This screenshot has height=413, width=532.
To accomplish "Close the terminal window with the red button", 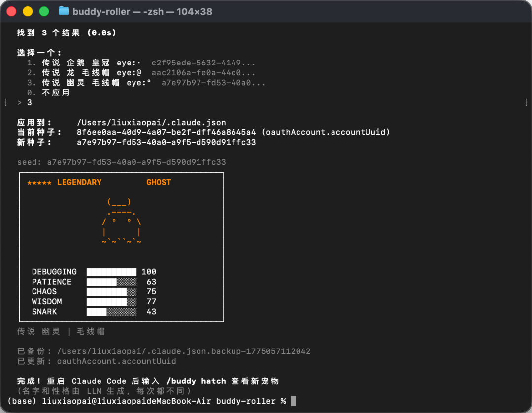I will pyautogui.click(x=11, y=11).
